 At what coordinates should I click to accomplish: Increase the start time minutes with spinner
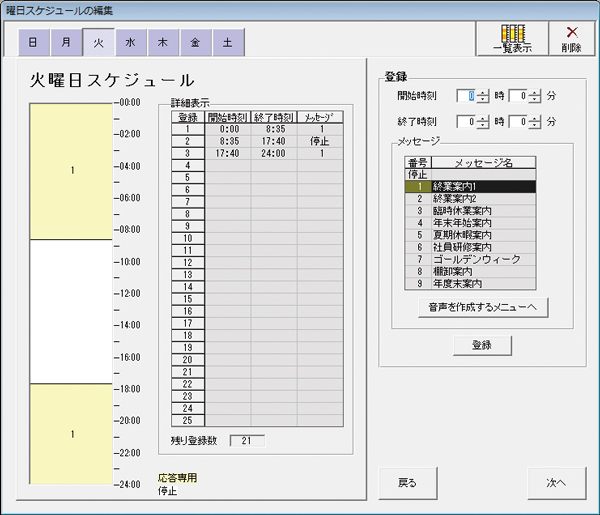[535, 93]
